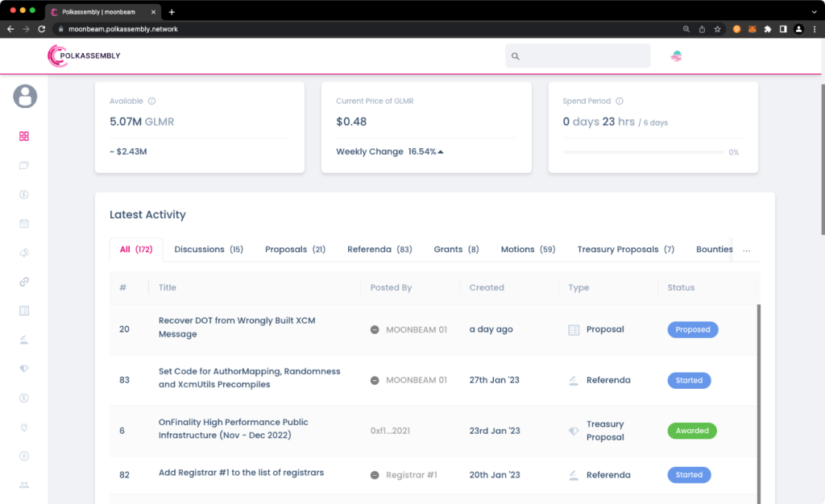Image resolution: width=825 pixels, height=504 pixels.
Task: Open the Grants (8) tab
Action: 456,249
